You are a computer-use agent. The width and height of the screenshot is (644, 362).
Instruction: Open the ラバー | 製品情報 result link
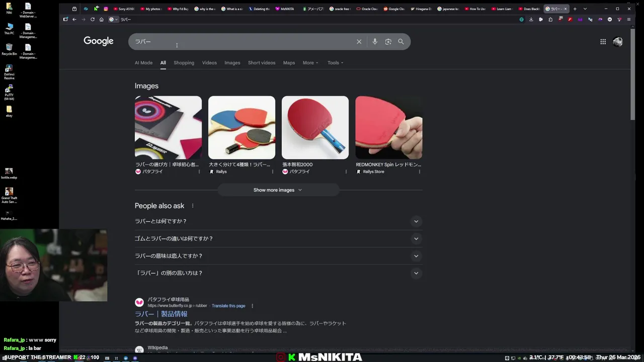(x=161, y=314)
